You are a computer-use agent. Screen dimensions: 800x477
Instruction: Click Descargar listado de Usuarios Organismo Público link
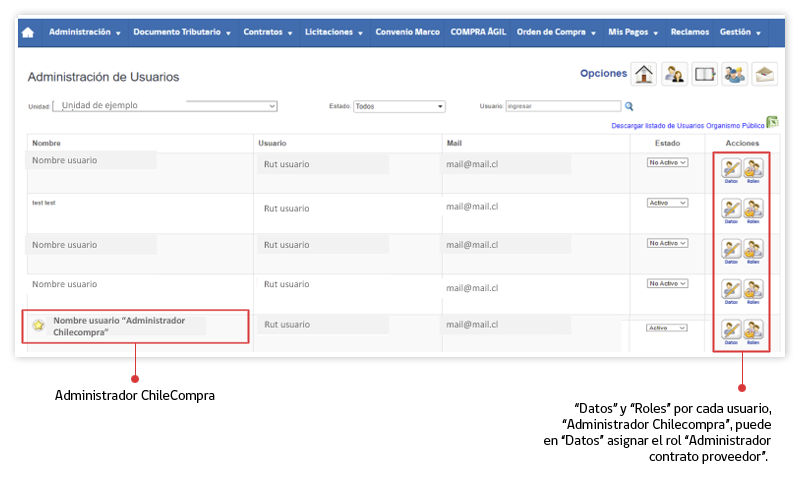pyautogui.click(x=688, y=125)
